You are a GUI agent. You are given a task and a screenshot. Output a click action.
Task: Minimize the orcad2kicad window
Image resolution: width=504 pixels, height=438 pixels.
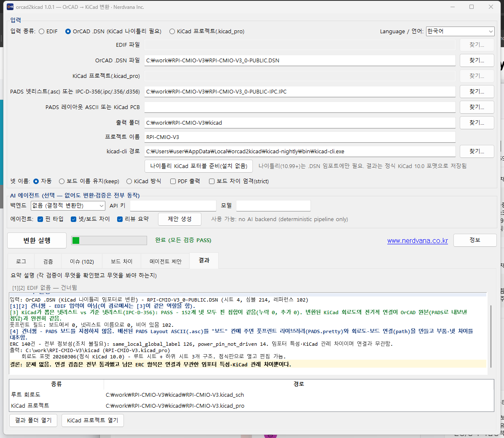[x=453, y=7]
